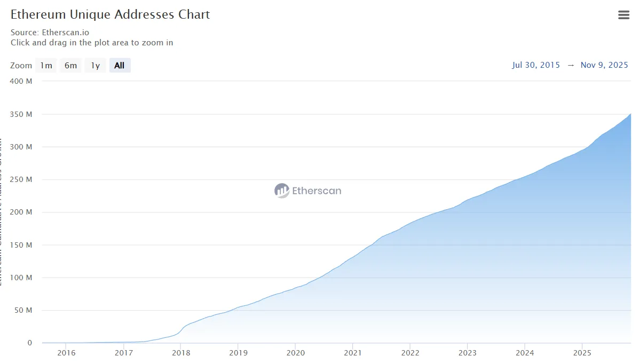640x364 pixels.
Task: Select the 1m zoom button
Action: pyautogui.click(x=46, y=65)
